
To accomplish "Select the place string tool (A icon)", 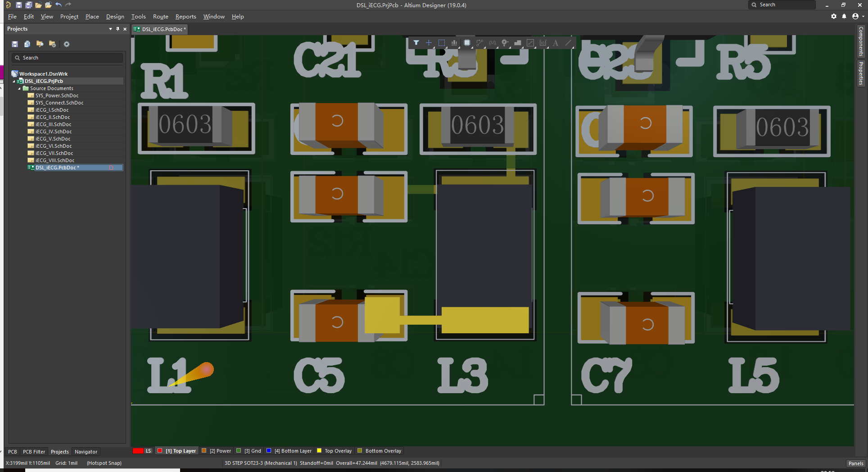I will [556, 43].
